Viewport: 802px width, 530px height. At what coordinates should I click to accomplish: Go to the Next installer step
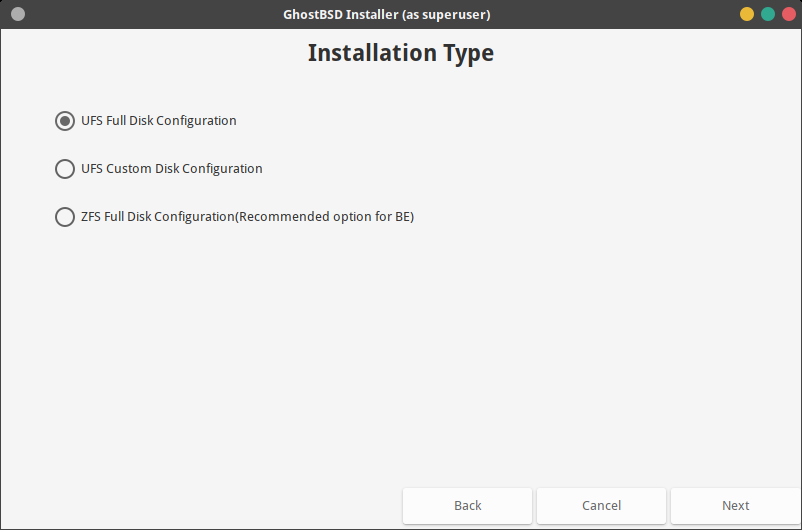(x=736, y=506)
